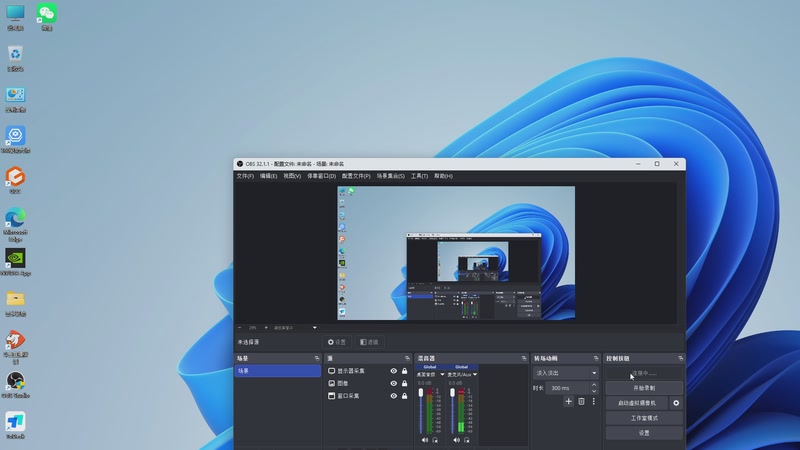Click the 启动虚拟摄像机 virtual camera button

(x=637, y=403)
